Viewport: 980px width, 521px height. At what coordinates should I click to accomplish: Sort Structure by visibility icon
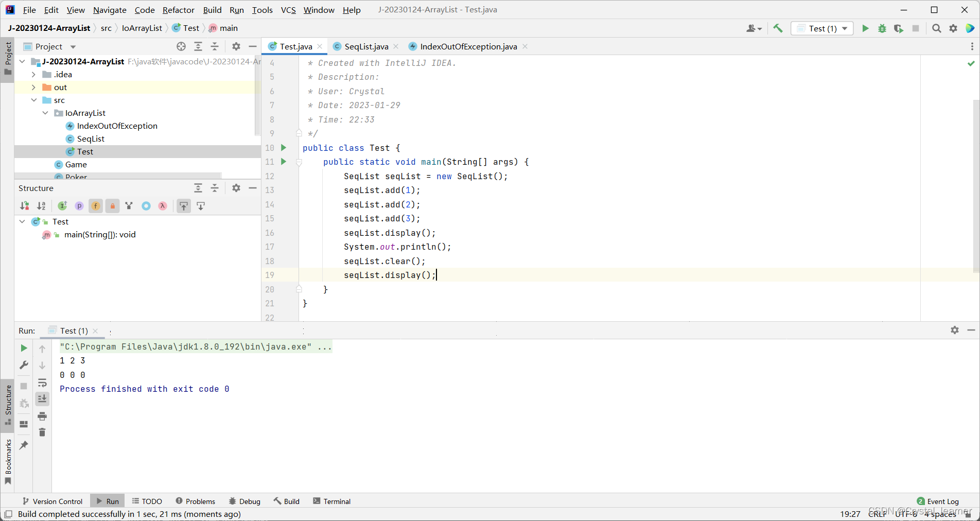(25, 206)
